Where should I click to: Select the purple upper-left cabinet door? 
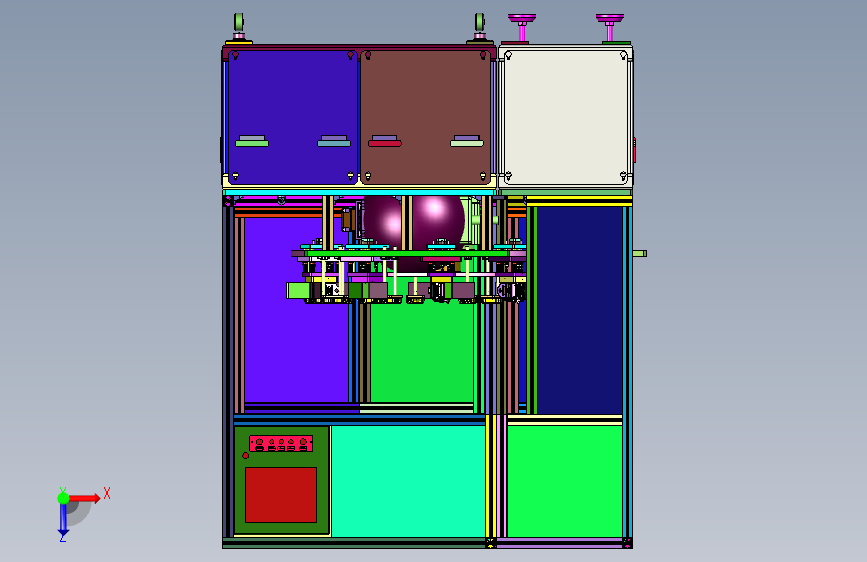[x=293, y=117]
